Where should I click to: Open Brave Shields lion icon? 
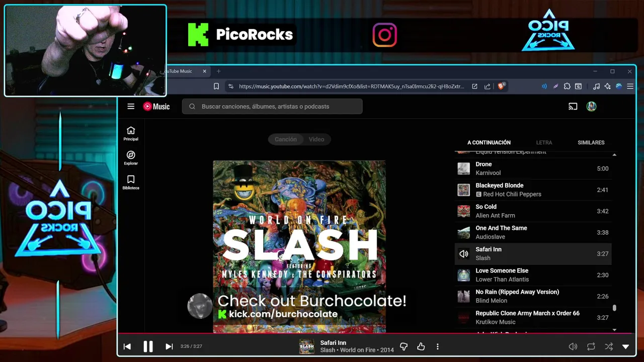point(501,86)
